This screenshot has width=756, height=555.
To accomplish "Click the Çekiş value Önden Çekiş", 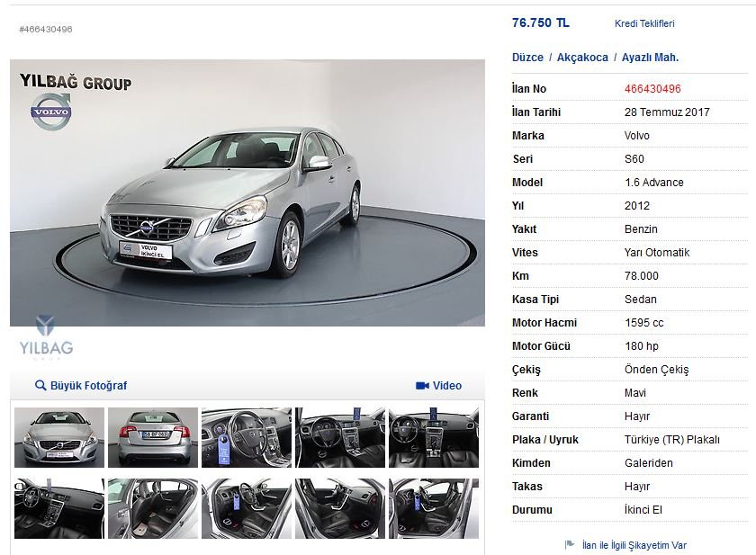I will [x=656, y=370].
